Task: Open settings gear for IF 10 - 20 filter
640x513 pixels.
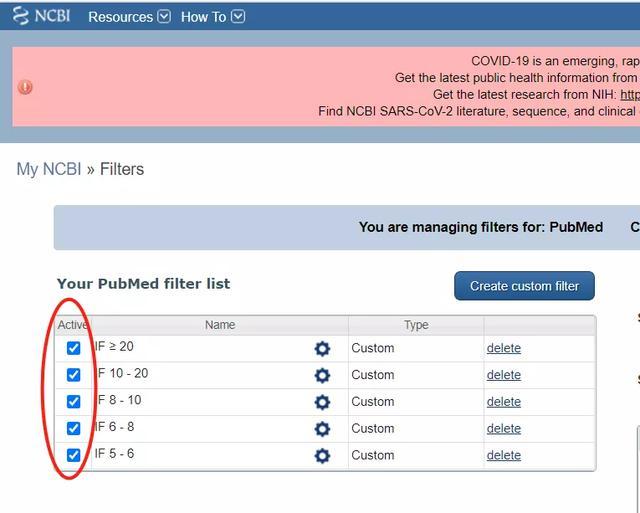Action: click(322, 375)
